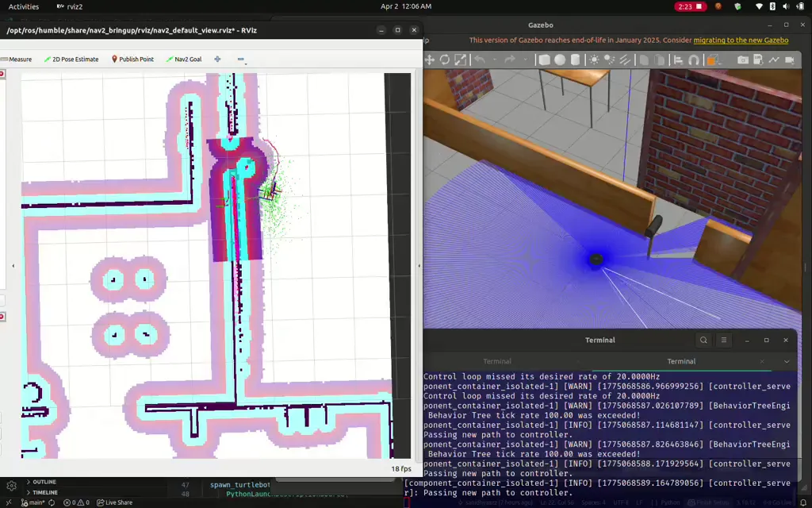Add a spot light in Gazebo
This screenshot has width=812, height=508.
[610, 60]
